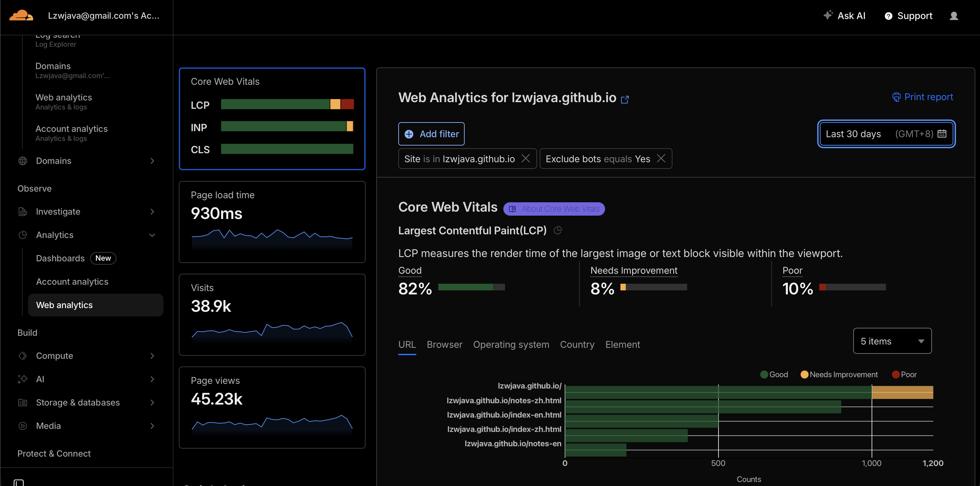Open the user profile icon
Screen dimensions: 980x486
coord(954,16)
